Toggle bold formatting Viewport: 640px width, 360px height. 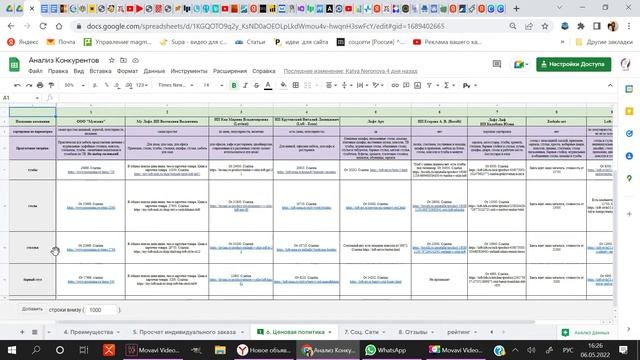point(234,85)
